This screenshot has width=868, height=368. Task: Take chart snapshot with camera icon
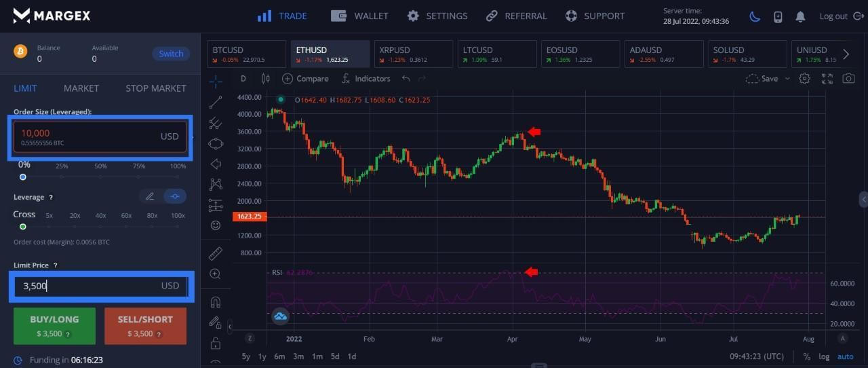848,79
